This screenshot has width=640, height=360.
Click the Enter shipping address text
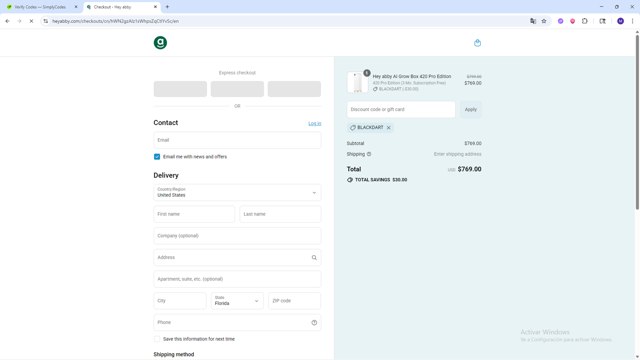(458, 154)
